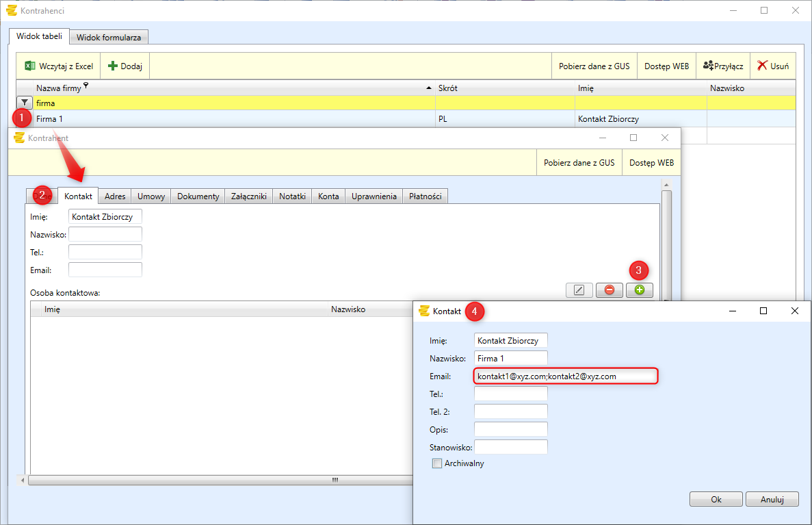Click the red X Usuń icon
The width and height of the screenshot is (812, 525).
pyautogui.click(x=762, y=66)
